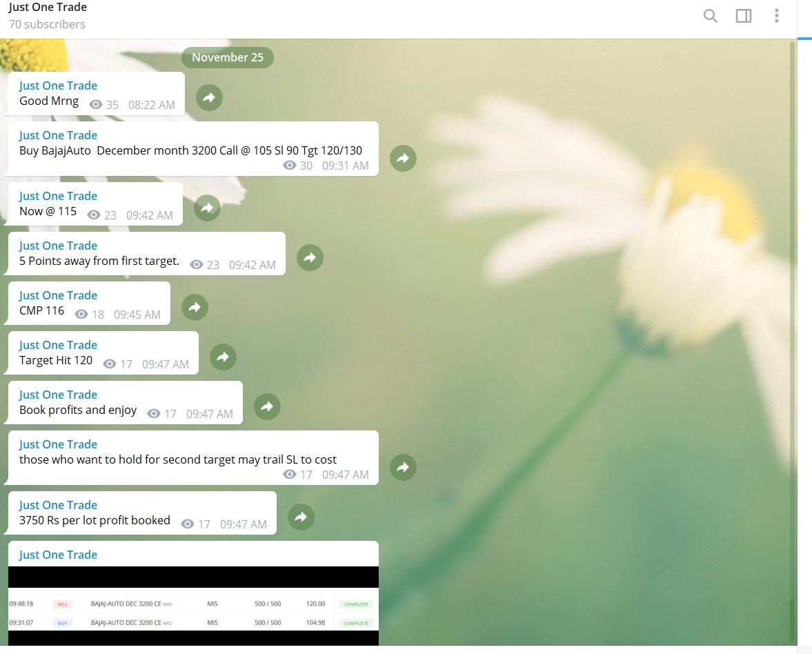812x654 pixels.
Task: Open the BAJAJ-AUTO order screenshot image
Action: (193, 606)
